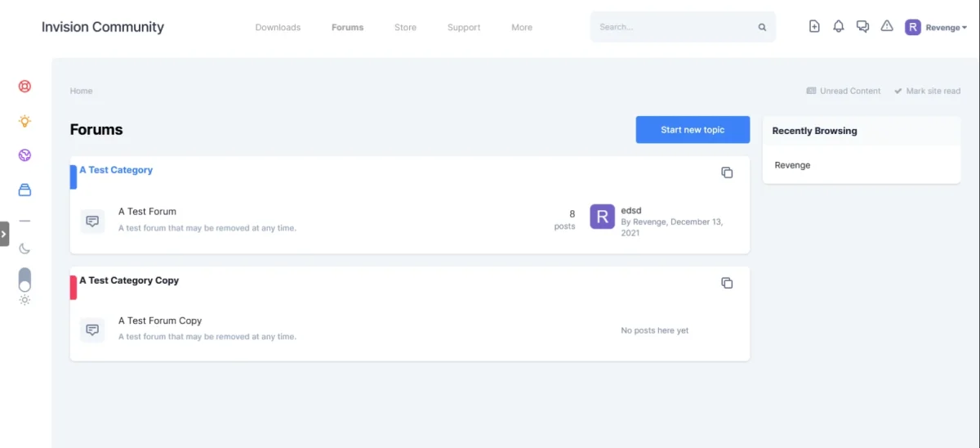
Task: Expand the More navigation menu
Action: [522, 27]
